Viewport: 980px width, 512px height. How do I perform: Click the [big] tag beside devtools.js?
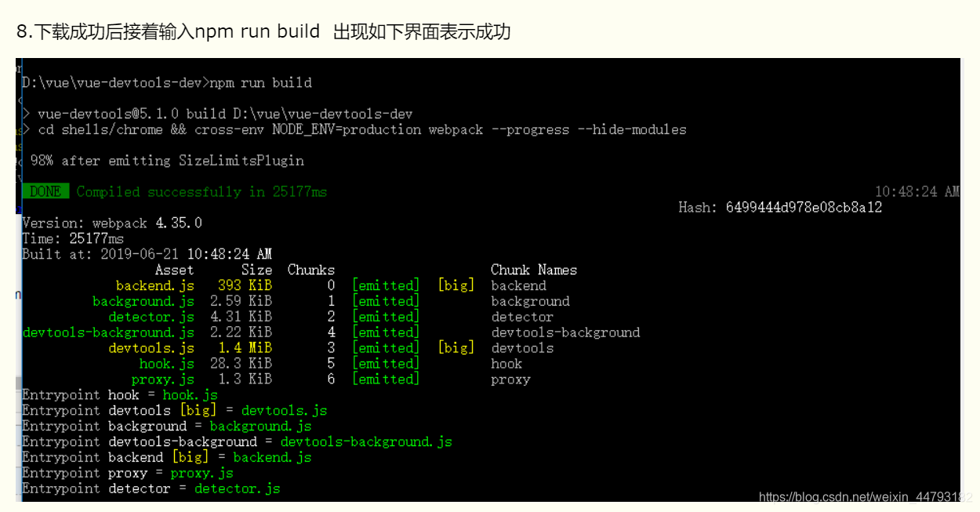pyautogui.click(x=456, y=347)
